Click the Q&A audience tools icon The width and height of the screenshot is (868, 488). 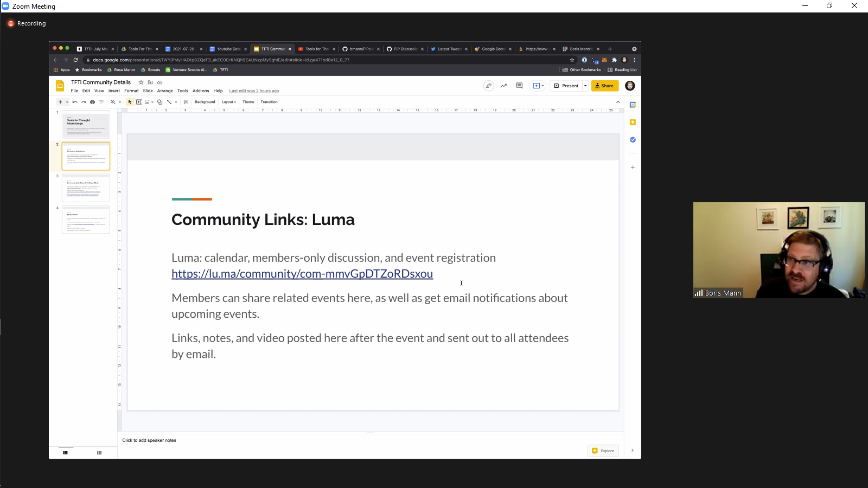[489, 86]
